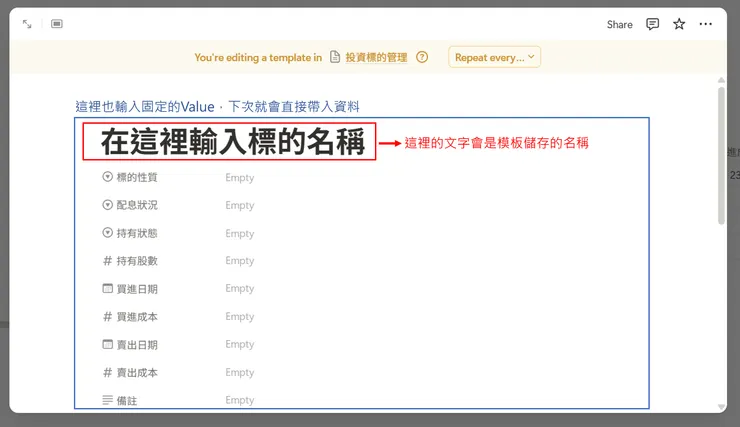Click the 持有股數 property label
This screenshot has height=427, width=740.
(x=137, y=261)
